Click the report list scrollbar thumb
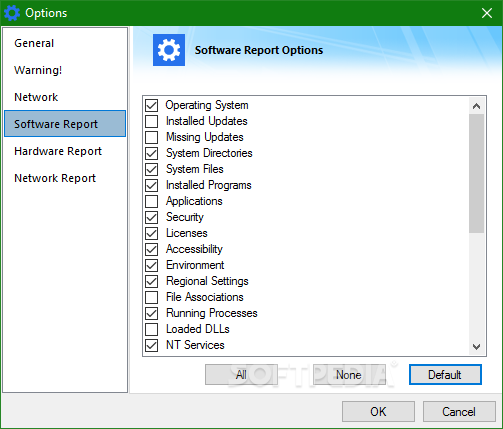The width and height of the screenshot is (503, 429). [476, 173]
